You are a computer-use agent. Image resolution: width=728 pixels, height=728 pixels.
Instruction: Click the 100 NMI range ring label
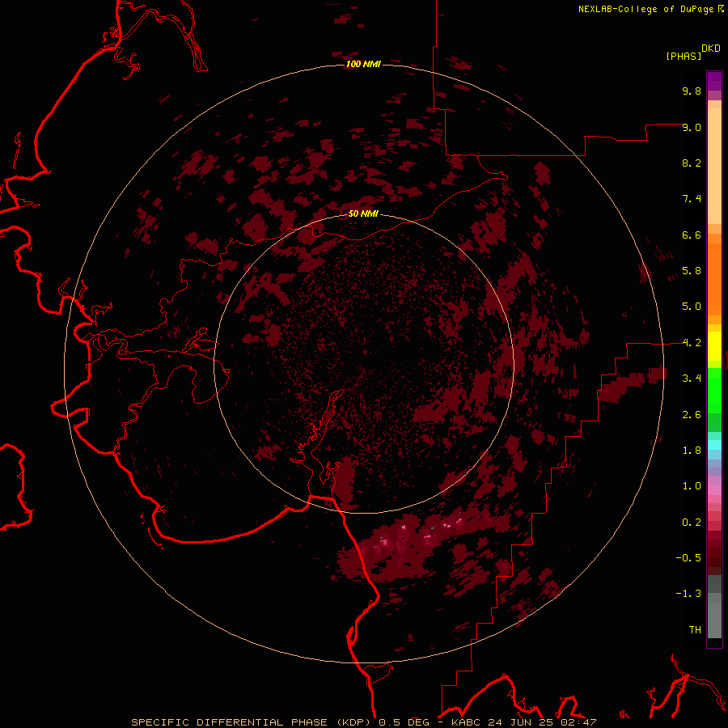point(363,64)
